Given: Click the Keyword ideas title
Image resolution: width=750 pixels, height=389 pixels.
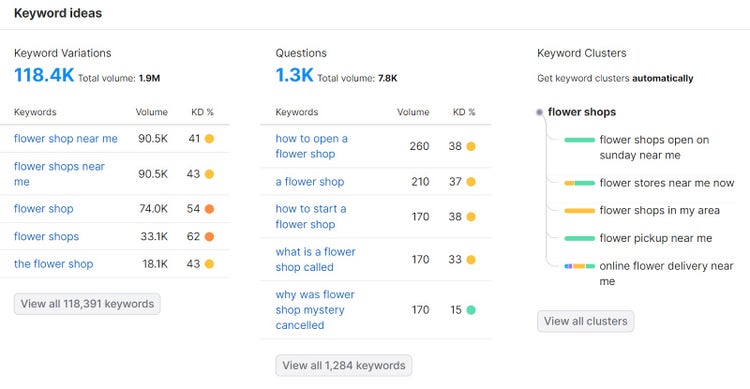Looking at the screenshot, I should pos(58,13).
